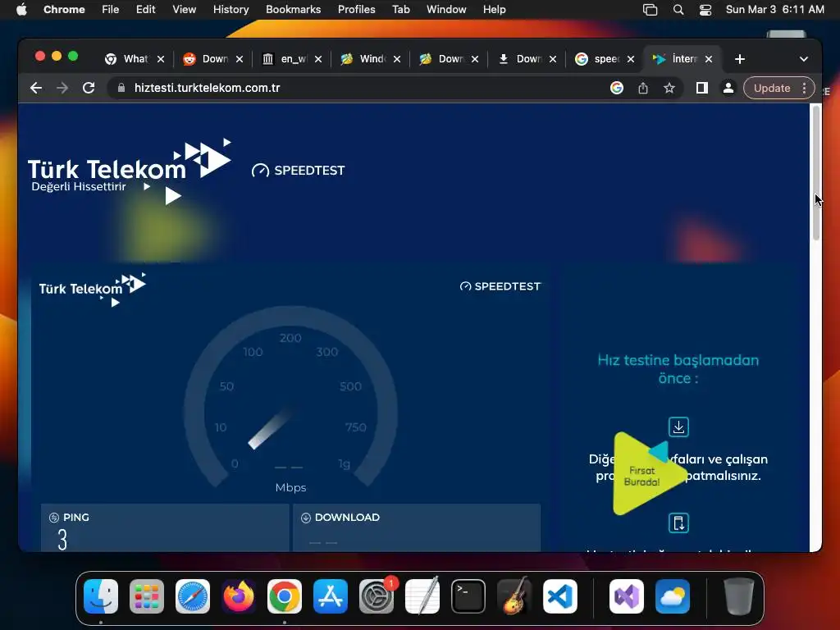This screenshot has width=840, height=630.
Task: Close the 'en_w' tab
Action: pos(318,59)
